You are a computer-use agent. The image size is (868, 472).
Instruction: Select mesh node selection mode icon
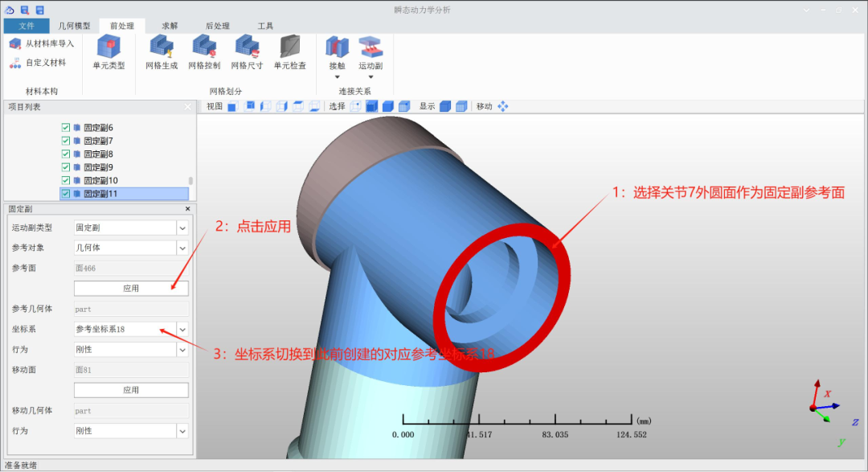(404, 106)
